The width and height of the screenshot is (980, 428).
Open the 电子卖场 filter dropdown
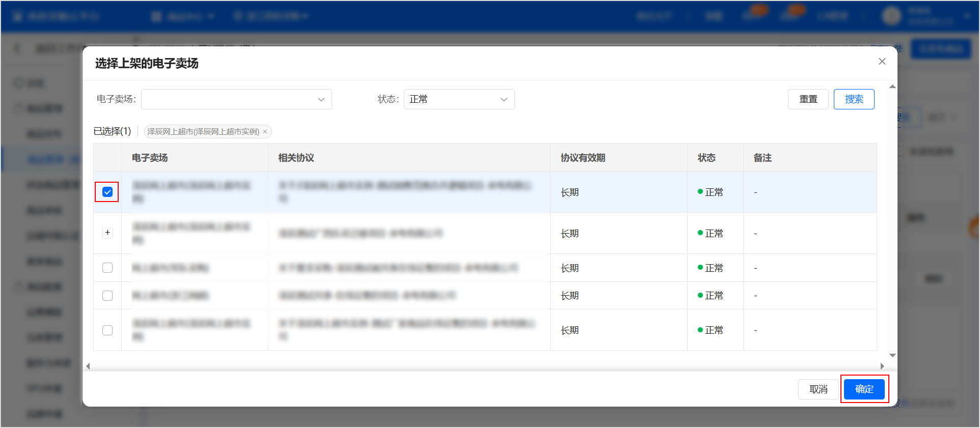236,99
